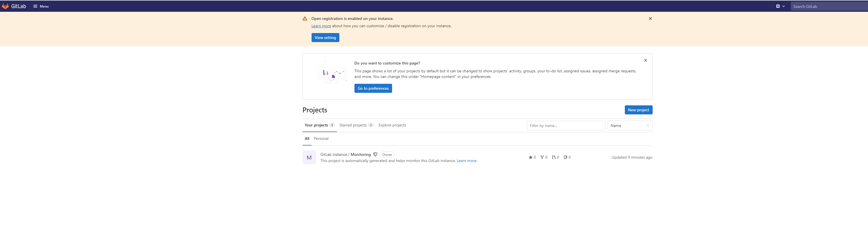
Task: Focus the Search GitLab field
Action: point(829,6)
